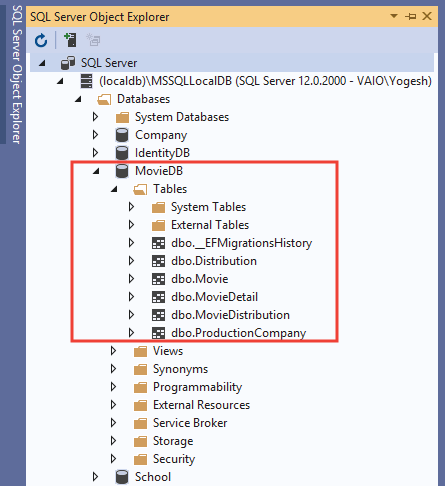Image resolution: width=445 pixels, height=486 pixels.
Task: Expand the External Tables arrow
Action: pyautogui.click(x=131, y=225)
